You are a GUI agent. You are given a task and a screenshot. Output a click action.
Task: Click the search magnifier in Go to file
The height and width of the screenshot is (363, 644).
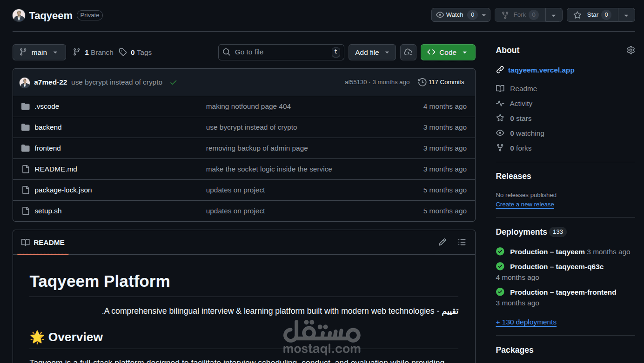(x=227, y=52)
